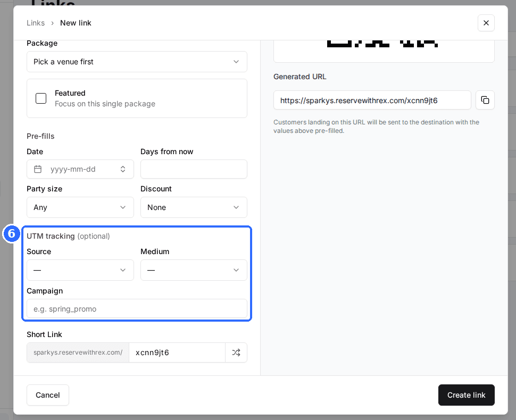Click the sparkys.reservewithrex.com/ prefix

coord(78,352)
